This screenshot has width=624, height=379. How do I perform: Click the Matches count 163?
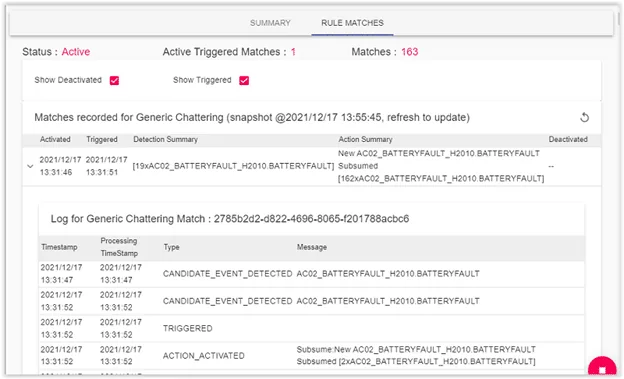coord(410,52)
